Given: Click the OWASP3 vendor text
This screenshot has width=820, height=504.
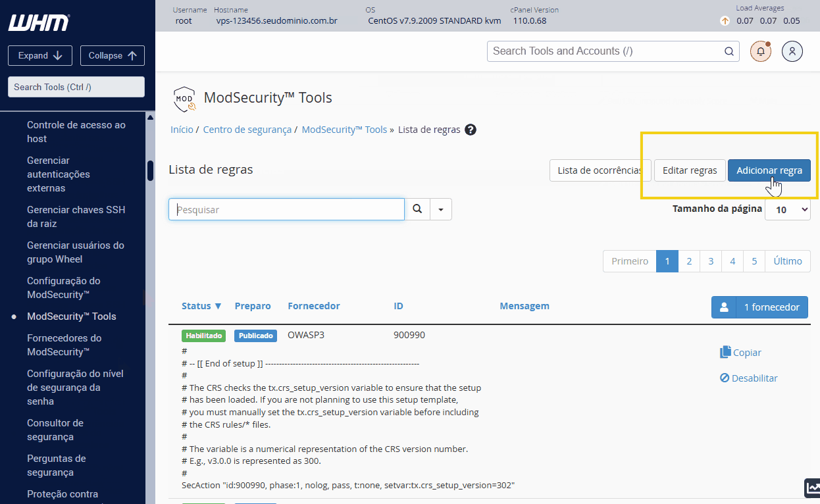Looking at the screenshot, I should 306,335.
